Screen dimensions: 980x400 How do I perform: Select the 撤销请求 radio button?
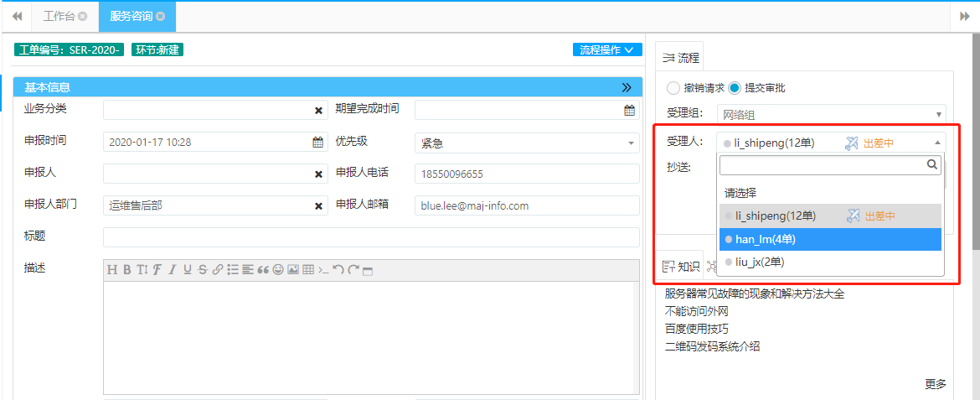click(673, 88)
